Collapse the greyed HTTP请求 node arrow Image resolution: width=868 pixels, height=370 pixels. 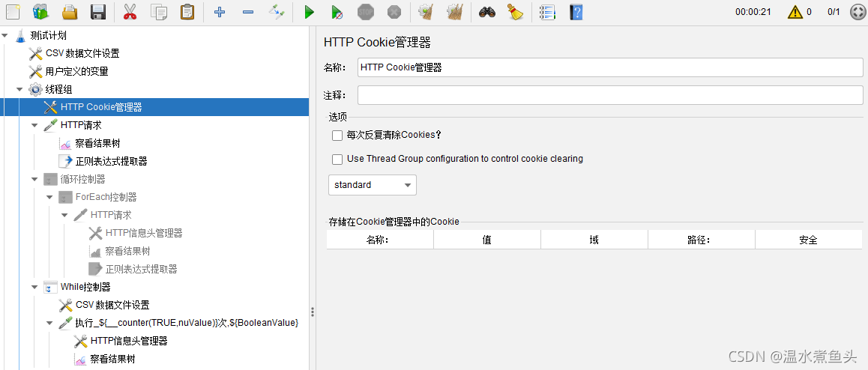64,215
